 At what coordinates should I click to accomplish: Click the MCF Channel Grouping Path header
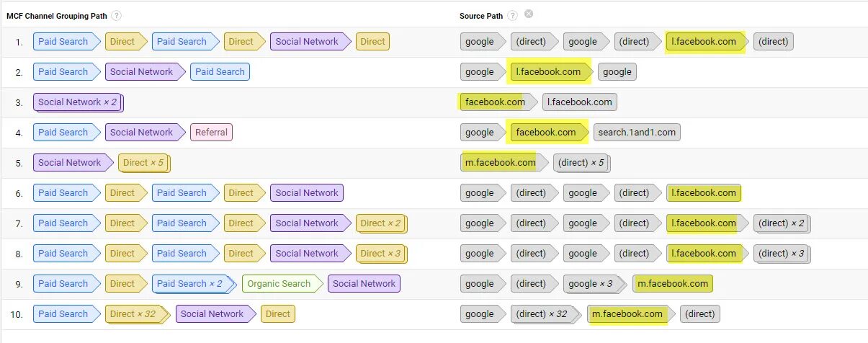(x=56, y=16)
